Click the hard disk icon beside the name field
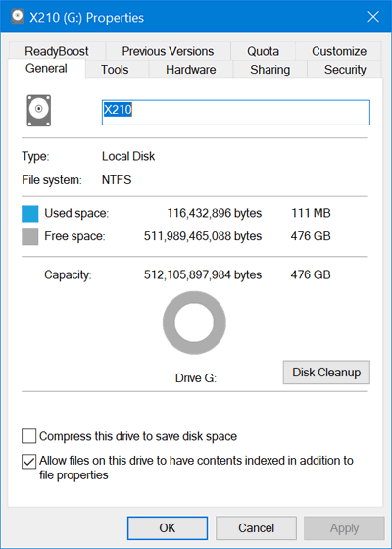Viewport: 392px width, 549px height. [x=39, y=111]
